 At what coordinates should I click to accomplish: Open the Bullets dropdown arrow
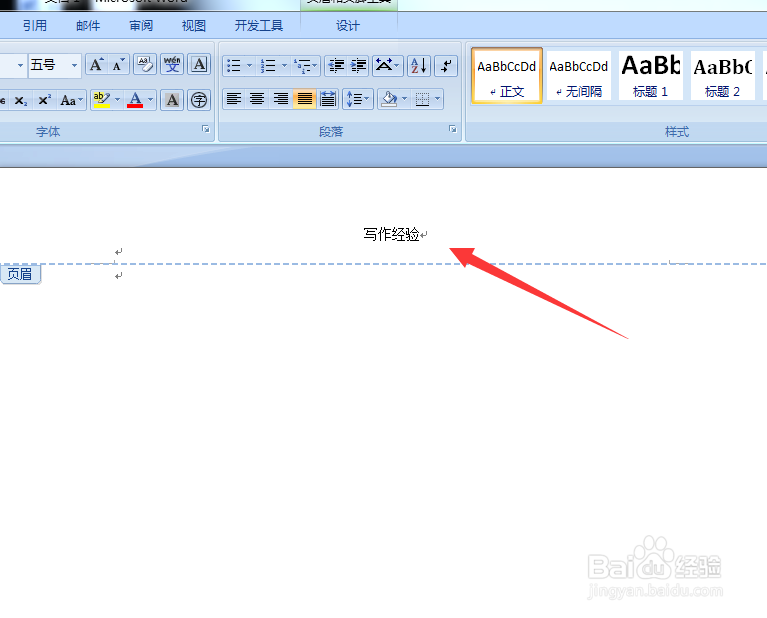click(249, 66)
